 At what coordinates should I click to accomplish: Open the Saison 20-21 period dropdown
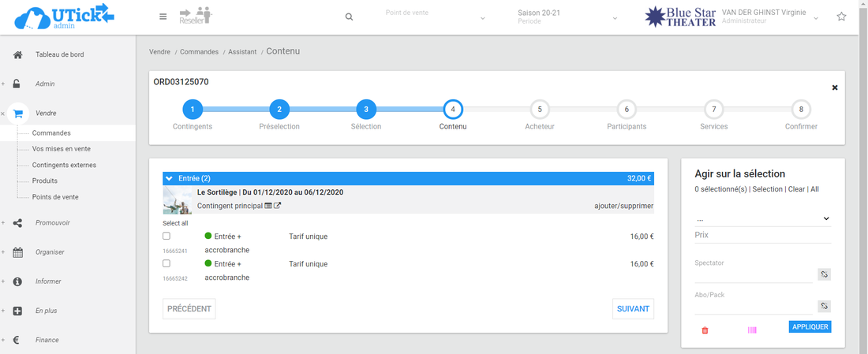point(567,17)
